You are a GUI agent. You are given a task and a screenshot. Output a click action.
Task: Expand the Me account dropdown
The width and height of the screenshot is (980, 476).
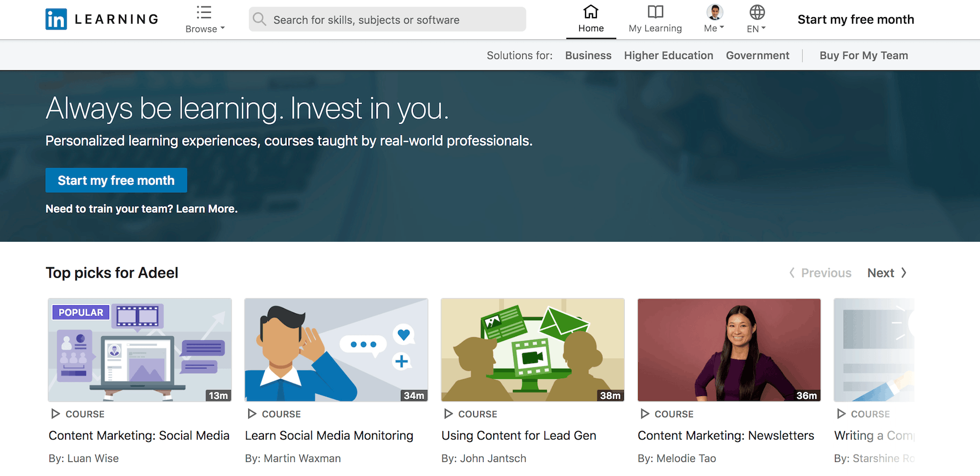point(722,27)
